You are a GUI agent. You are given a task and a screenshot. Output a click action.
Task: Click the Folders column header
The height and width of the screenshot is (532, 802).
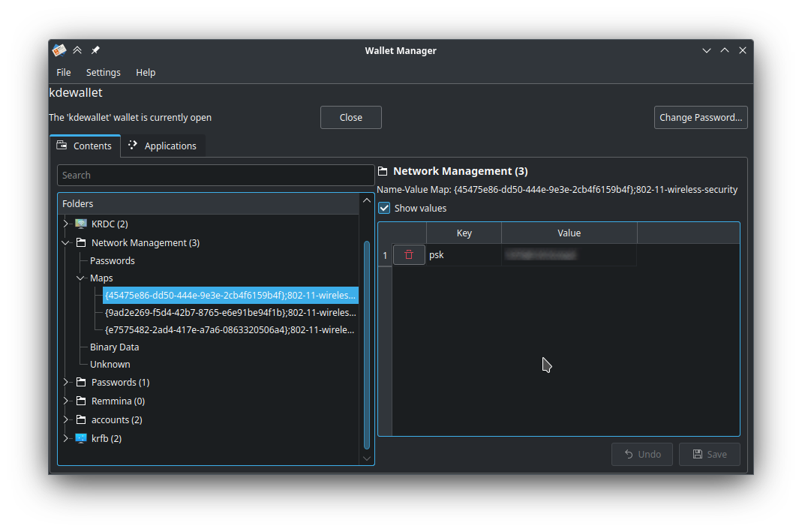coord(208,203)
